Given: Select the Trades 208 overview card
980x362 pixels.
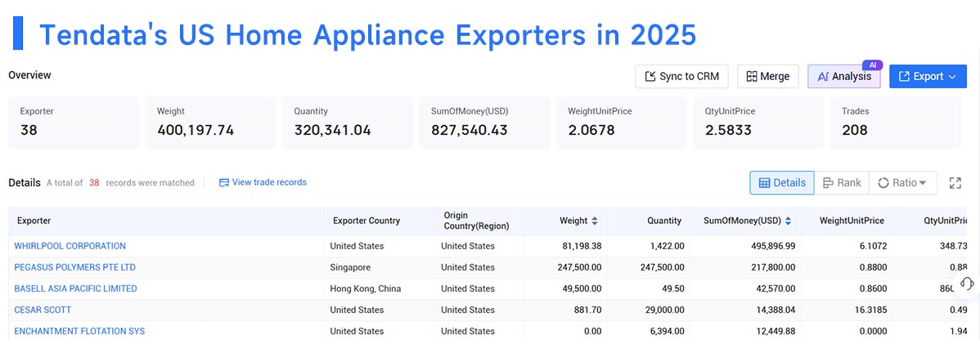Looking at the screenshot, I should coord(896,123).
